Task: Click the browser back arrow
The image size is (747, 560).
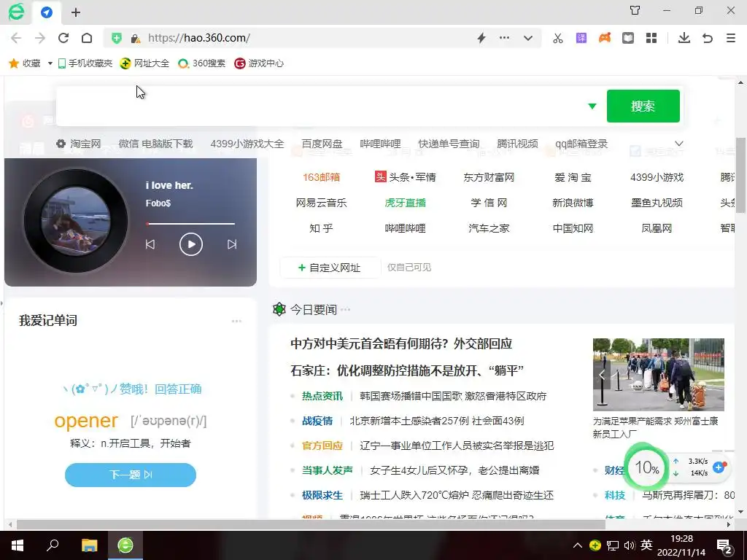Action: point(16,38)
